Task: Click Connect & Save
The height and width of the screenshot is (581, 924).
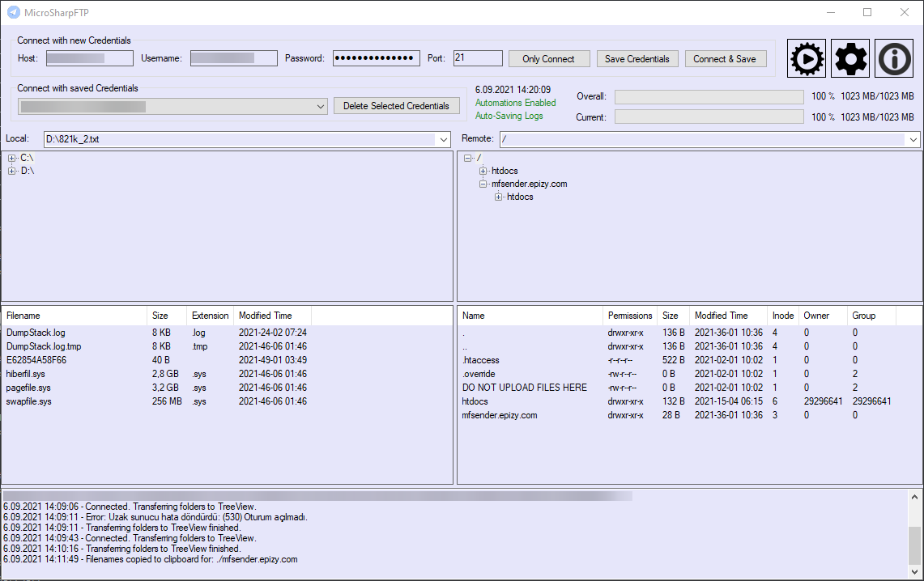Action: [726, 58]
